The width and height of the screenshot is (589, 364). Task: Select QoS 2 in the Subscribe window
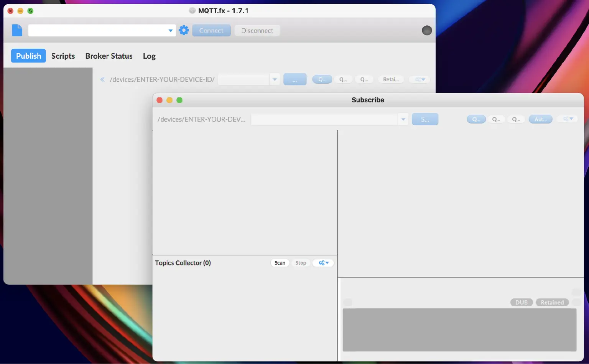[516, 119]
